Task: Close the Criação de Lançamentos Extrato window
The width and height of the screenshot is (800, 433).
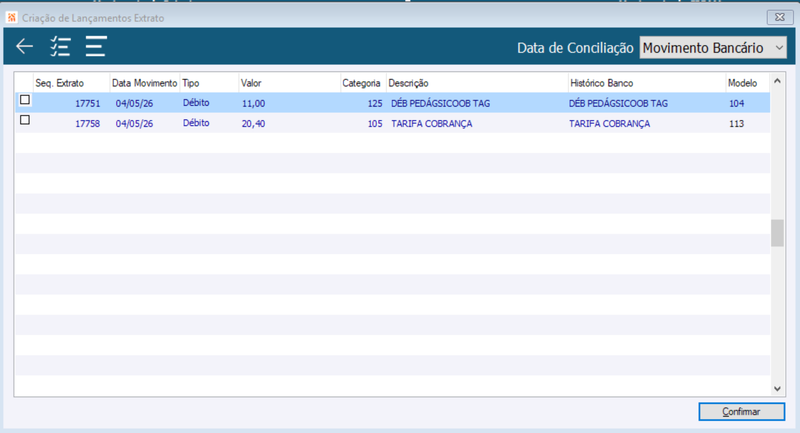Action: (780, 17)
